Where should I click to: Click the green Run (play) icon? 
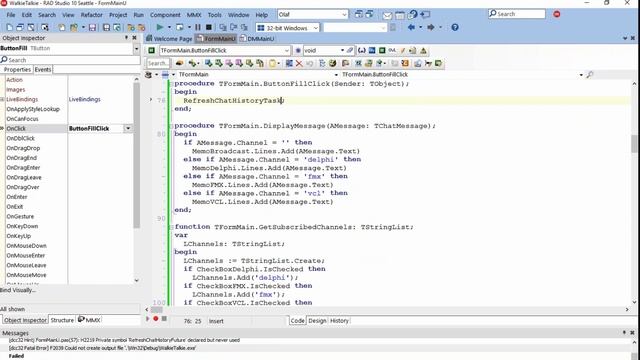(x=160, y=27)
